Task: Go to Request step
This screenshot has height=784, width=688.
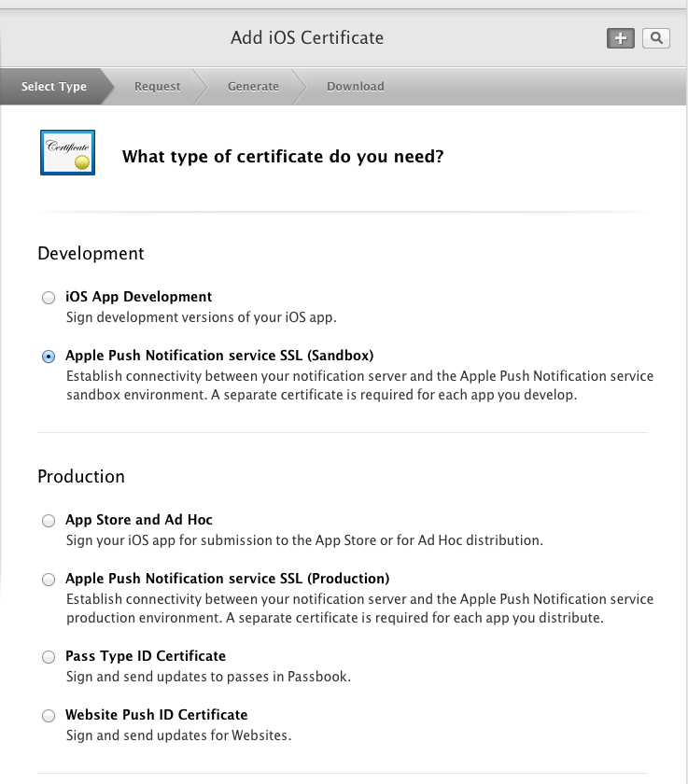Action: click(157, 87)
